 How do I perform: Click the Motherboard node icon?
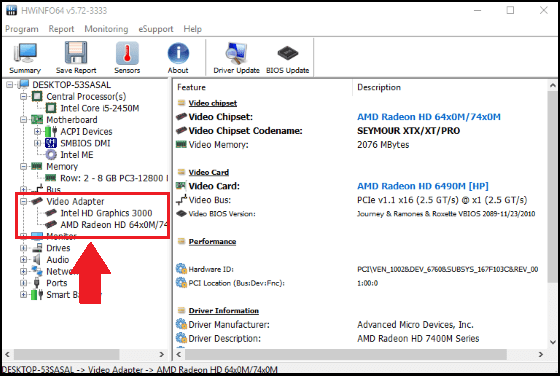[x=37, y=120]
